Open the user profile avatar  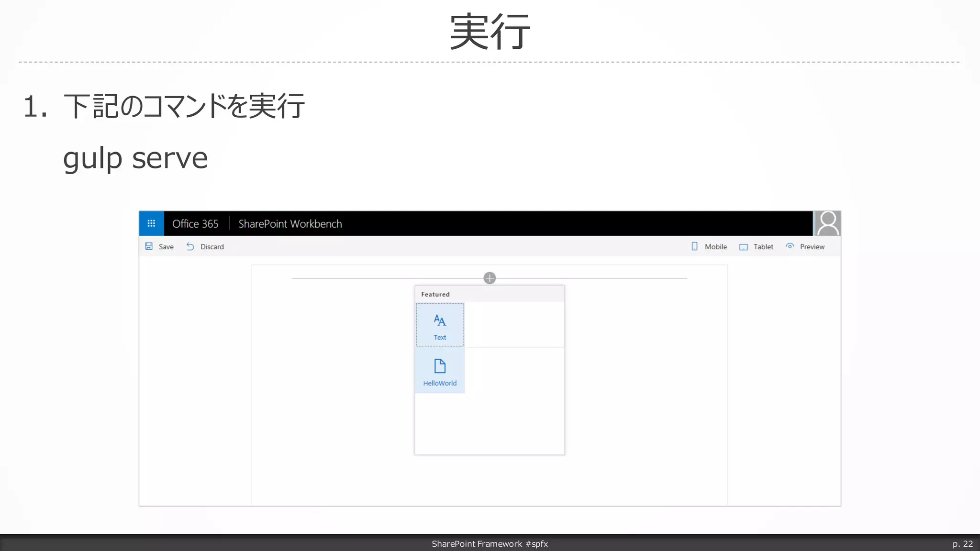pyautogui.click(x=828, y=223)
